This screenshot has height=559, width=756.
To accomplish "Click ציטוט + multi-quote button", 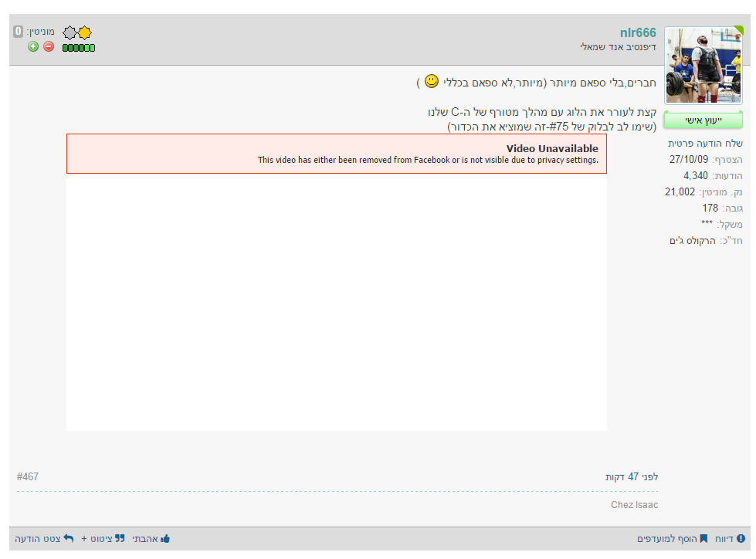I will [x=97, y=539].
